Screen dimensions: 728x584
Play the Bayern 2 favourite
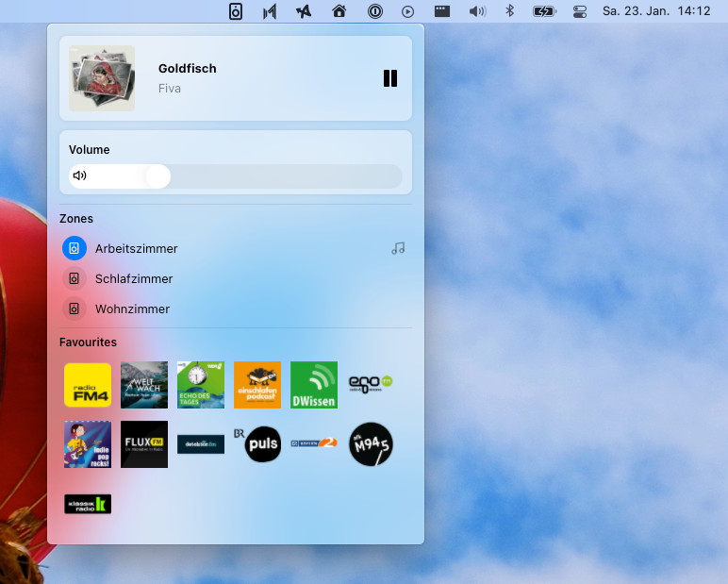coord(314,442)
